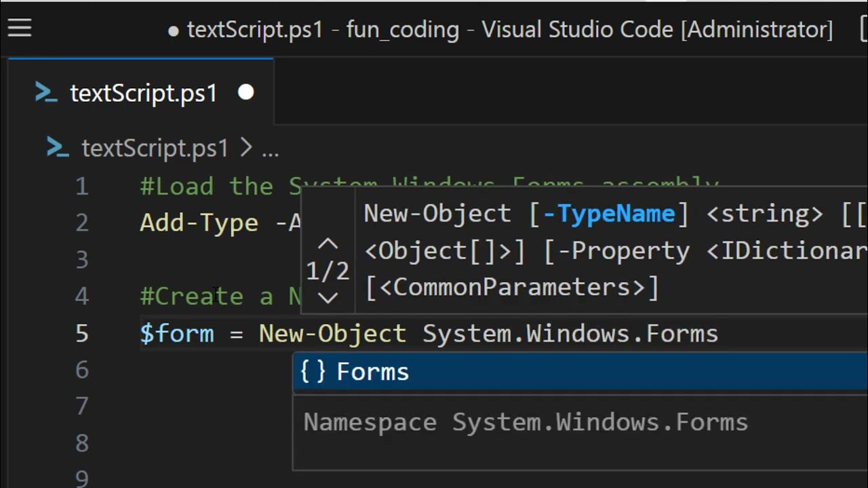Click -TypeName parameter in signature help
This screenshot has width=868, height=488.
(610, 214)
